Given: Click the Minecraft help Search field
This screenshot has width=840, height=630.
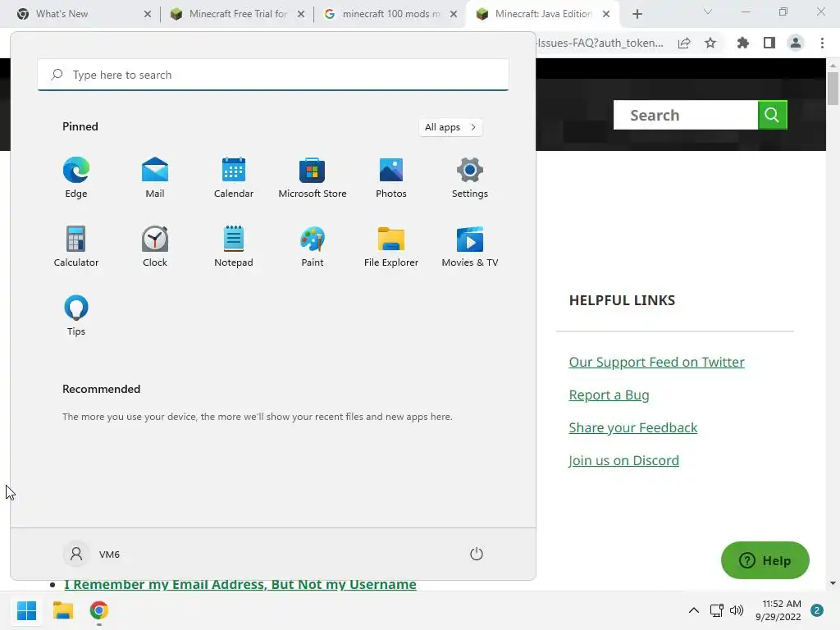Looking at the screenshot, I should click(x=686, y=115).
